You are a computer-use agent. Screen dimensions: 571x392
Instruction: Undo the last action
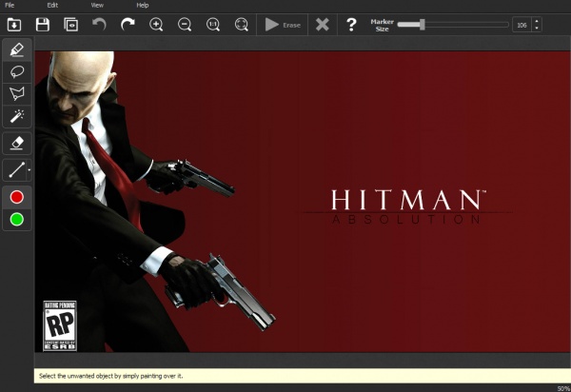coord(99,25)
